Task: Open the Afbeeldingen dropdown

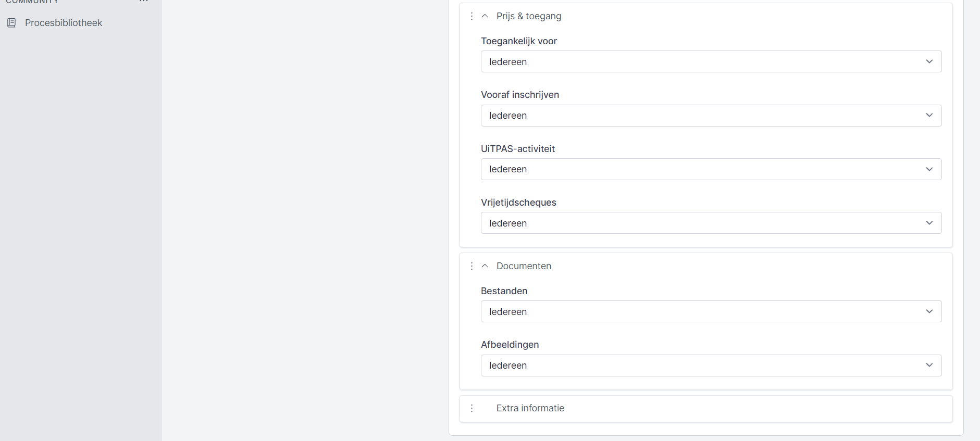Action: [711, 366]
